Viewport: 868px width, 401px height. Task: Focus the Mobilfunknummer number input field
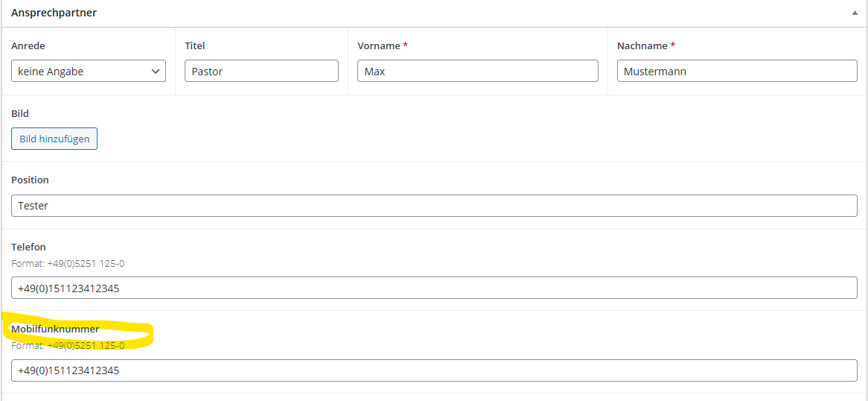click(433, 370)
